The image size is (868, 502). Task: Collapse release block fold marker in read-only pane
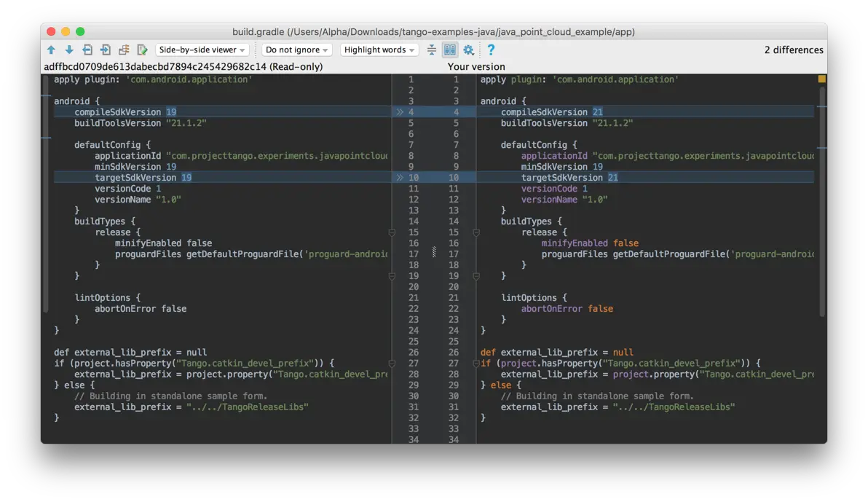[392, 232]
